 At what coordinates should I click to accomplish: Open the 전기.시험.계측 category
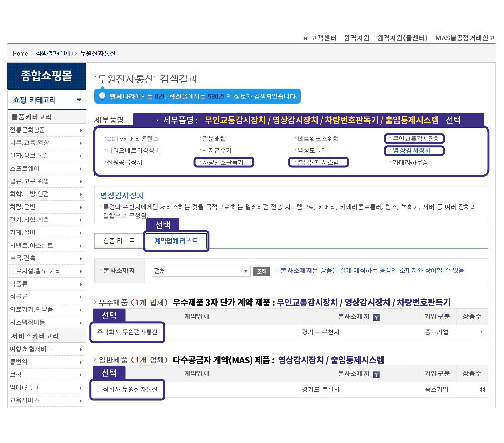[x=47, y=220]
